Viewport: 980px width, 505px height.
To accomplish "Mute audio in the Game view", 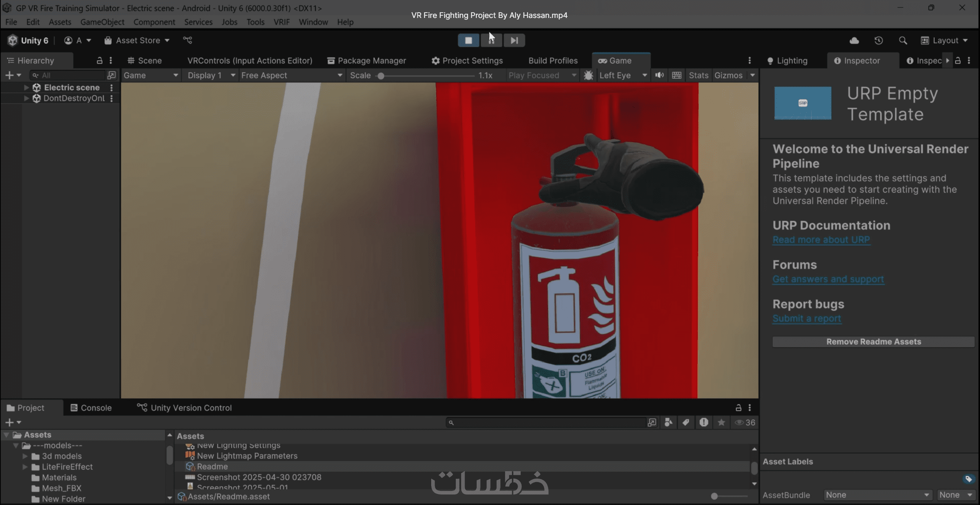I will click(659, 75).
